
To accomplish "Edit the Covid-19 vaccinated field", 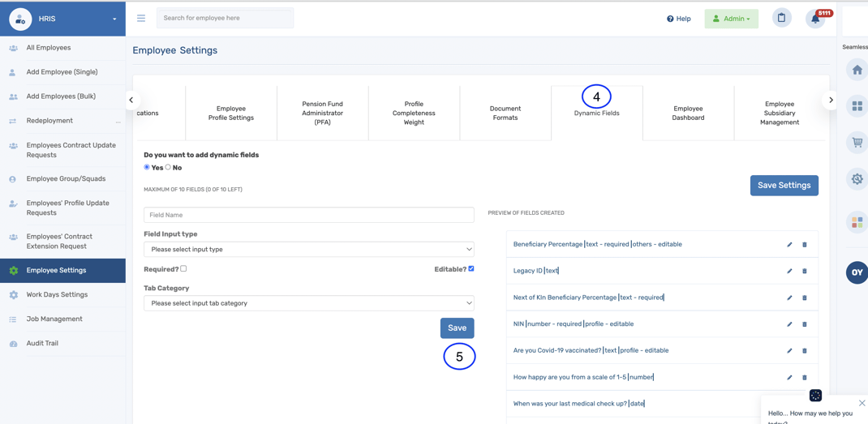I will (x=789, y=351).
